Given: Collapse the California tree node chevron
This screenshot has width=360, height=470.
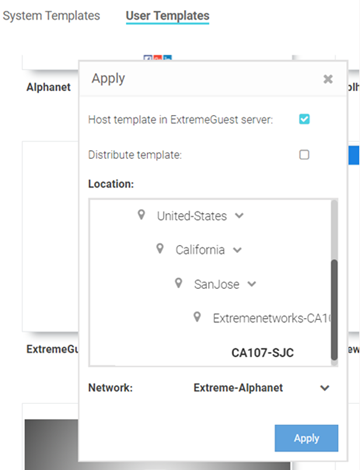Looking at the screenshot, I should click(x=237, y=250).
